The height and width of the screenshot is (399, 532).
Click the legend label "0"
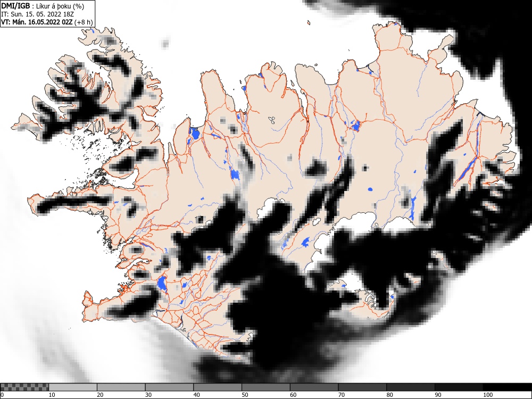coord(2,395)
